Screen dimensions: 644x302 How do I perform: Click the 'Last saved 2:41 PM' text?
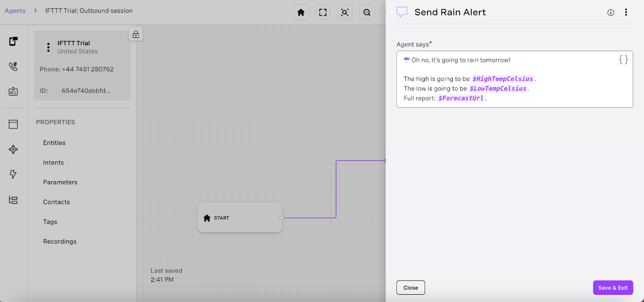(166, 275)
